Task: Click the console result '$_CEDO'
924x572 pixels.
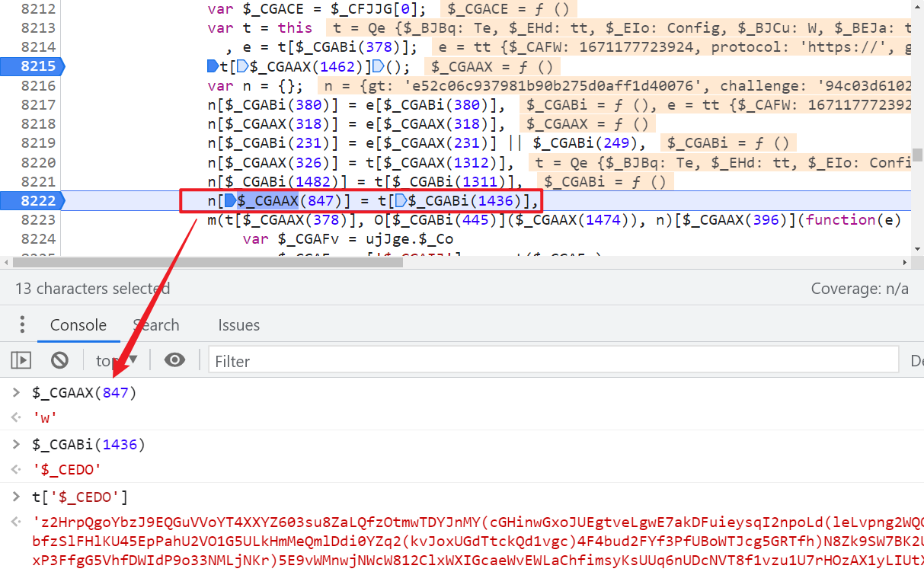Action: point(67,470)
